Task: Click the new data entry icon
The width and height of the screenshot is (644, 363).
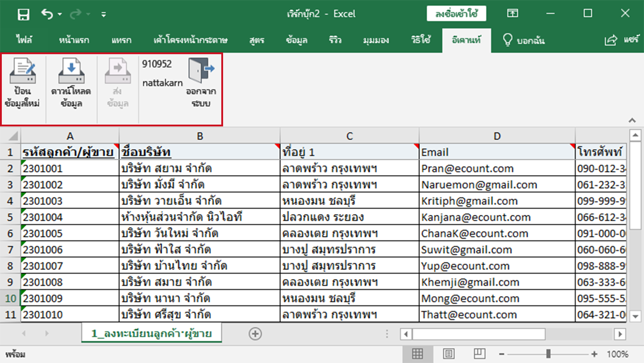Action: tap(22, 71)
